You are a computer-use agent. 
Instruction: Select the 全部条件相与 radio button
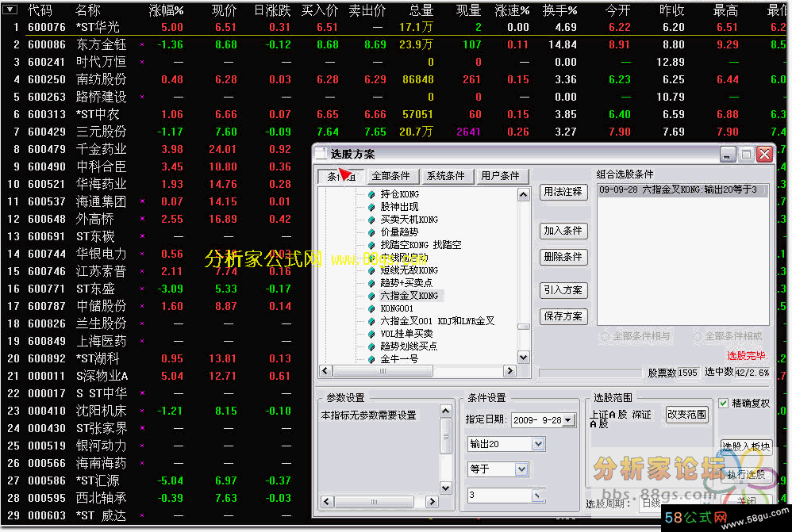tap(605, 336)
